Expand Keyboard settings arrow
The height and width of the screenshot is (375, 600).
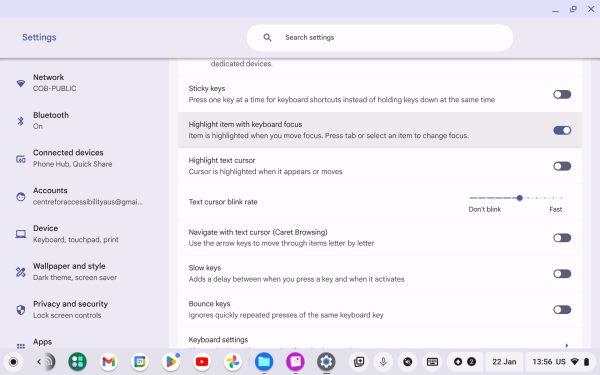point(567,345)
